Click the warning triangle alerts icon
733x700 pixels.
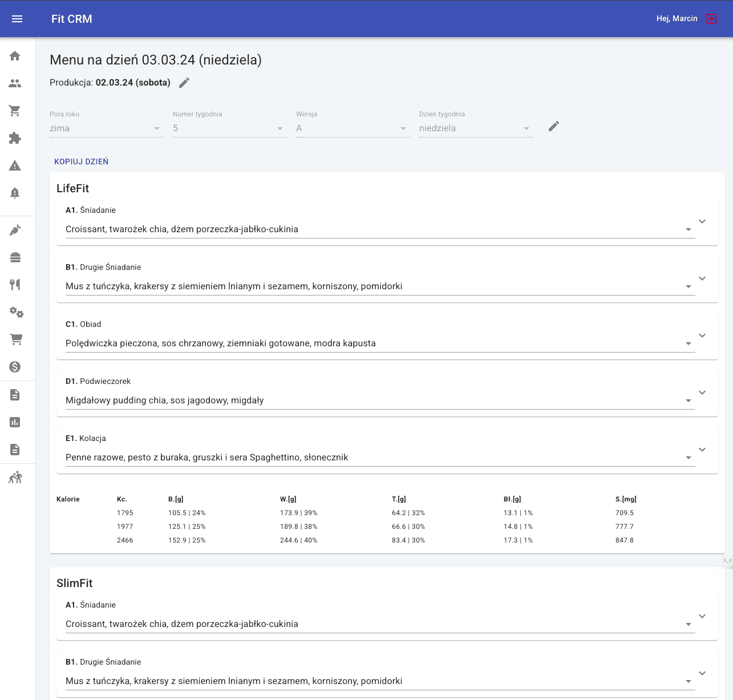click(x=14, y=165)
